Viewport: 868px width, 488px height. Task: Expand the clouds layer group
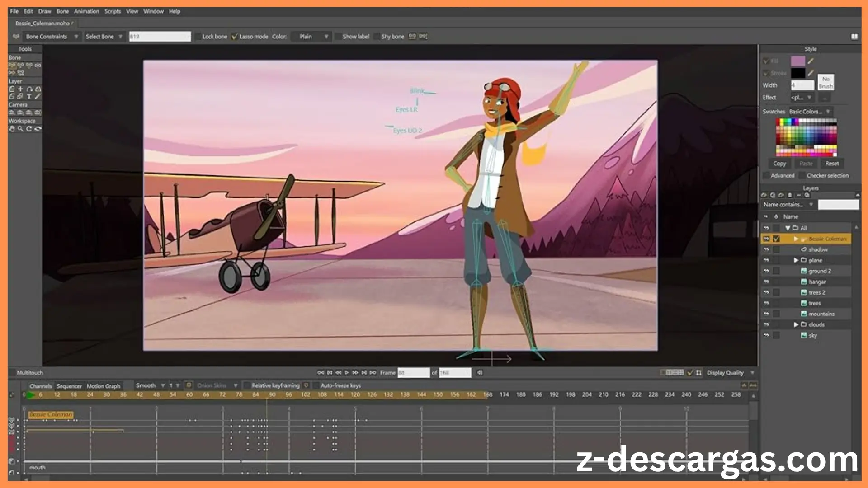coord(796,324)
